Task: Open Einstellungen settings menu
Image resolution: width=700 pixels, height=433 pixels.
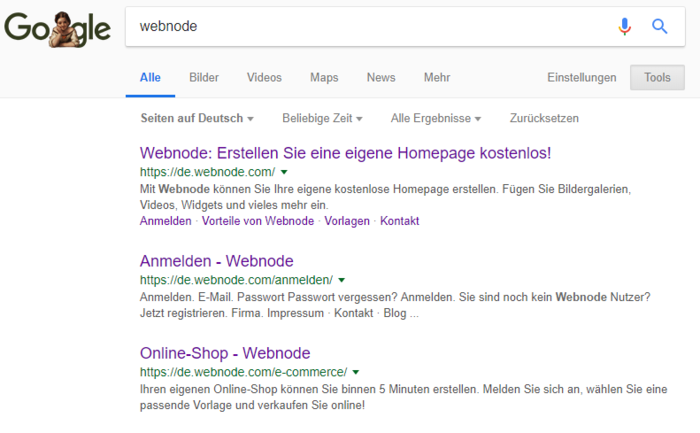Action: tap(582, 78)
